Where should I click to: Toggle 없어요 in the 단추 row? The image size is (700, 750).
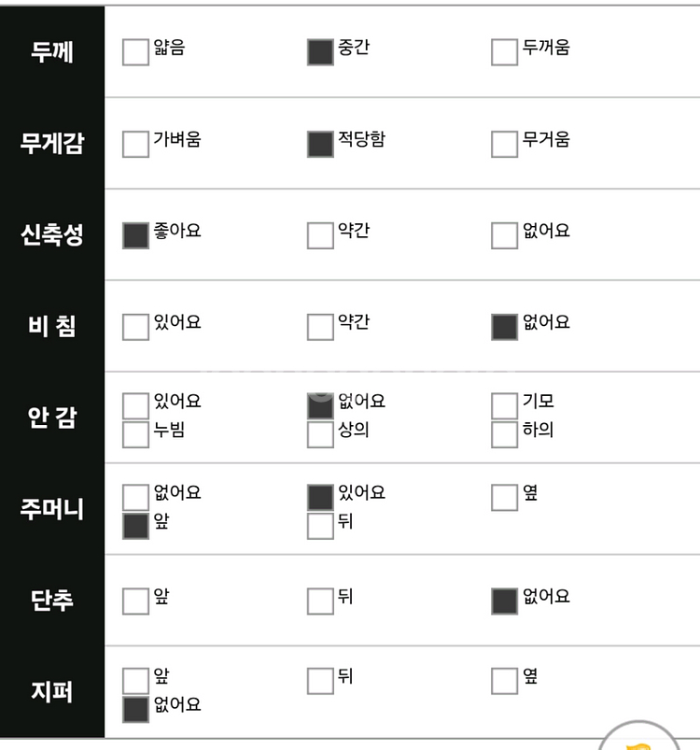coord(504,601)
